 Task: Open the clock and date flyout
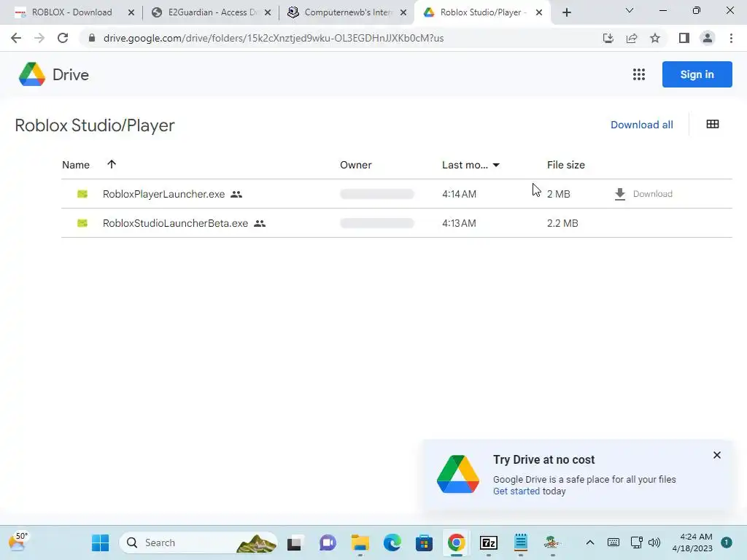pyautogui.click(x=692, y=542)
